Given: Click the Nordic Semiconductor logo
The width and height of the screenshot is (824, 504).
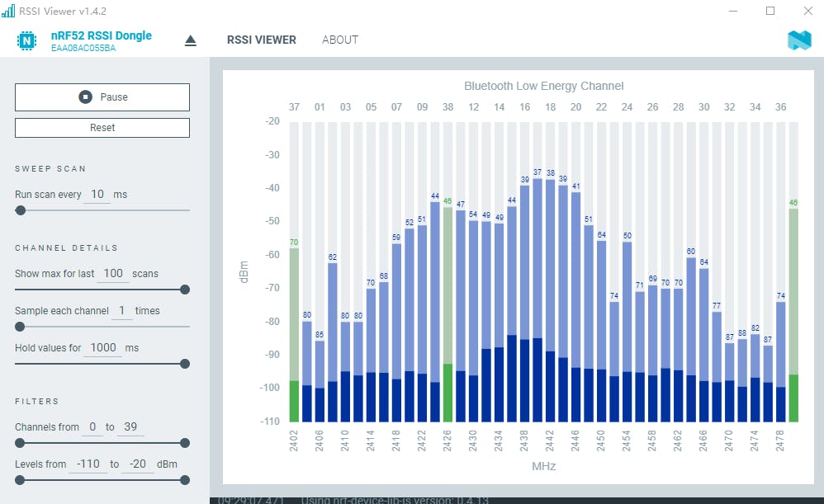Looking at the screenshot, I should pyautogui.click(x=799, y=40).
